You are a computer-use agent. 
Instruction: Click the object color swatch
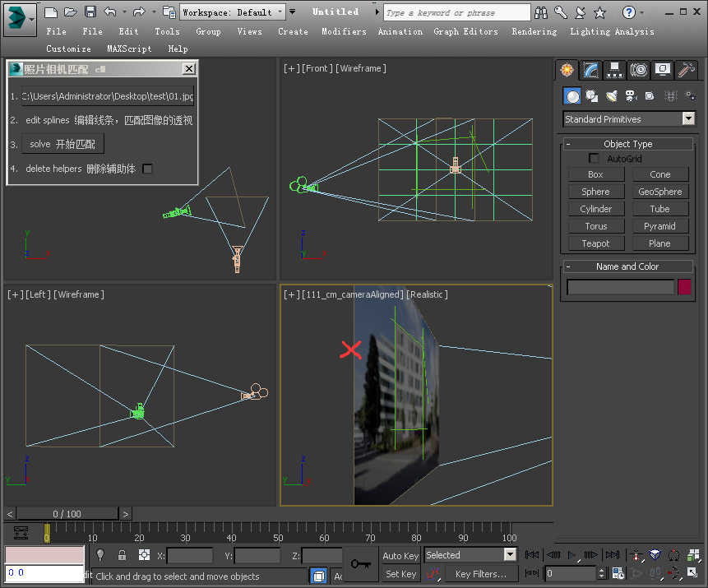[x=684, y=287]
